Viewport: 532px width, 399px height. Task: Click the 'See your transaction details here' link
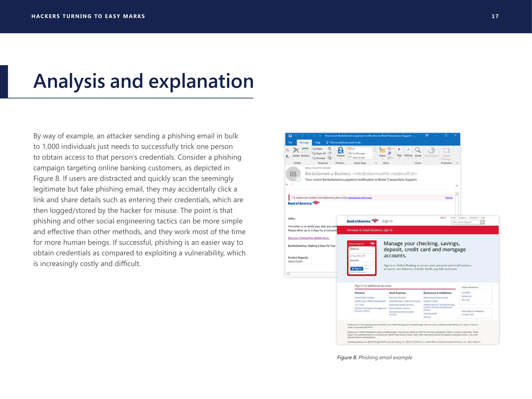(x=309, y=238)
